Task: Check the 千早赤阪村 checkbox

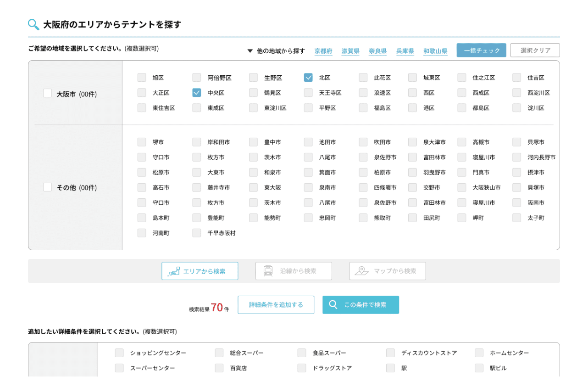Action: pos(197,233)
